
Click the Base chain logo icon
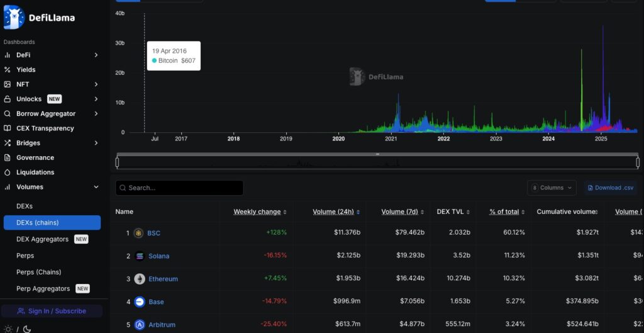pos(140,302)
